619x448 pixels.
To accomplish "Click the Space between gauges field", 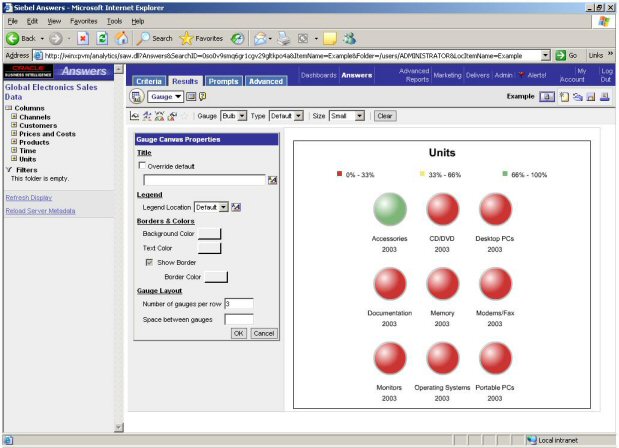I will [x=239, y=319].
